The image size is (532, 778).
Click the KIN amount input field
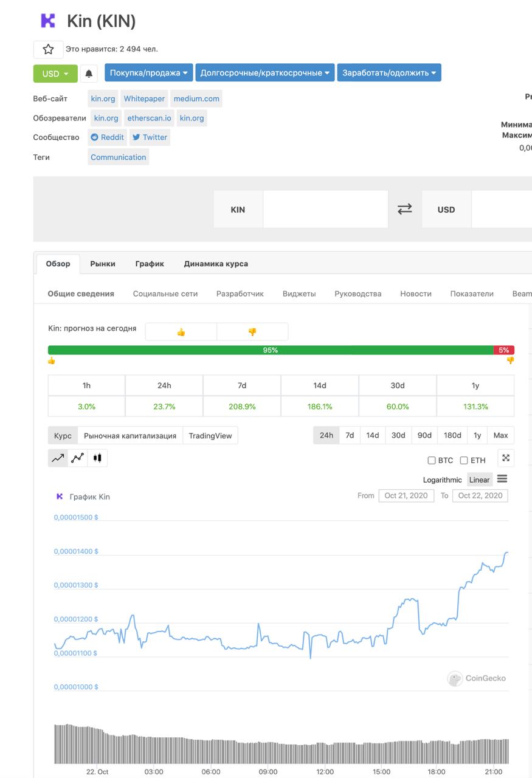(x=325, y=209)
